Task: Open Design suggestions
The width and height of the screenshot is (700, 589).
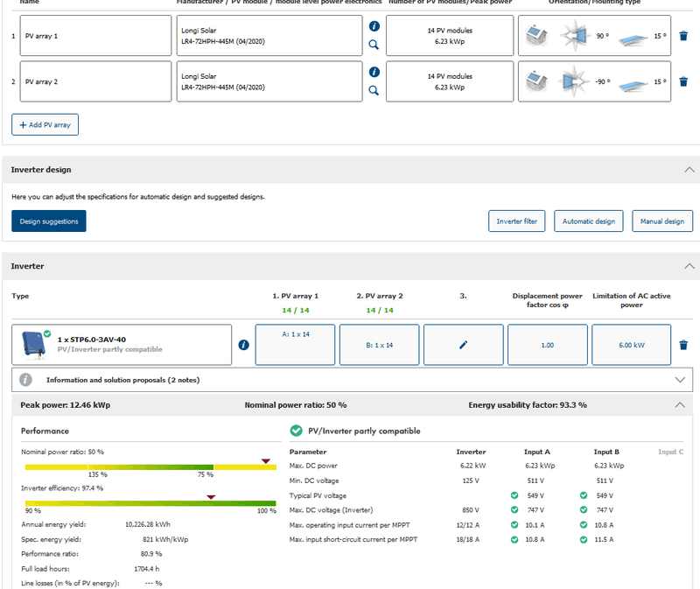Action: tap(49, 221)
